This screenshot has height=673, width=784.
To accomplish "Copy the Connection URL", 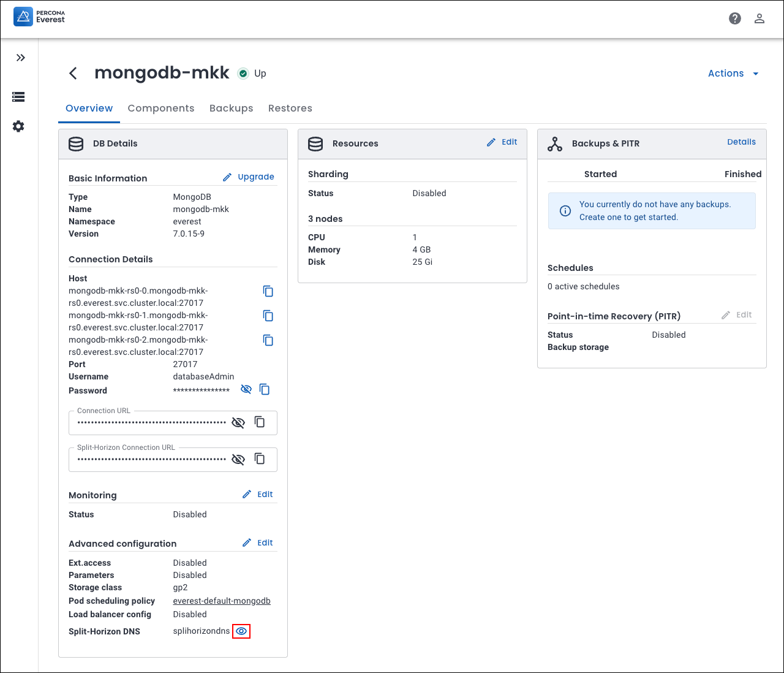I will click(x=260, y=422).
